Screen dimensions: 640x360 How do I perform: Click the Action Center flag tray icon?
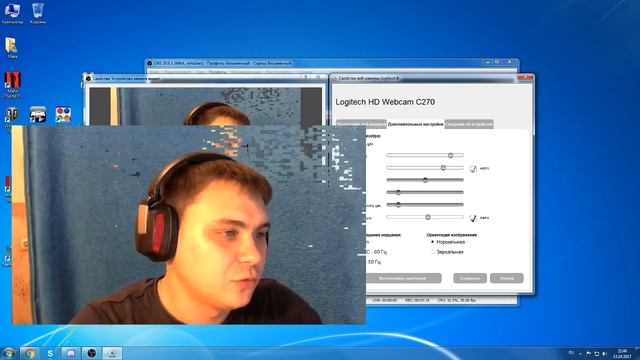[x=589, y=353]
